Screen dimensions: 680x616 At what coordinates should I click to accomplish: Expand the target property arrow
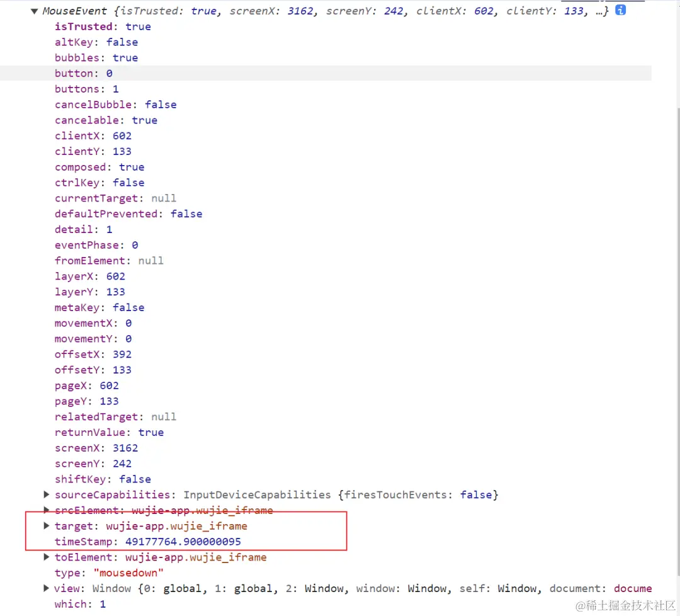click(47, 525)
